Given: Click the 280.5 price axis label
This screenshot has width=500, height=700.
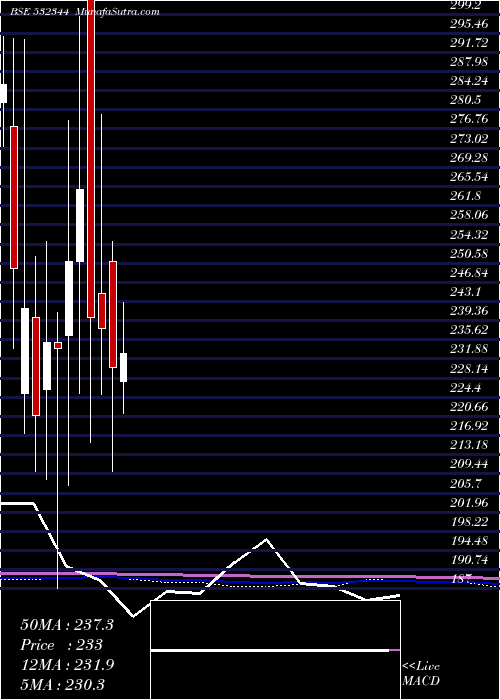Looking at the screenshot, I should click(x=466, y=100).
